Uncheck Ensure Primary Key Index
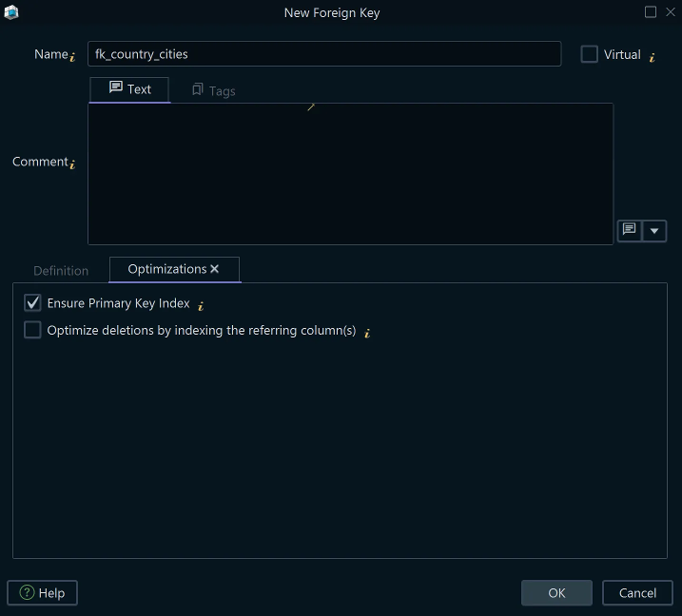This screenshot has height=616, width=682. pos(32,303)
